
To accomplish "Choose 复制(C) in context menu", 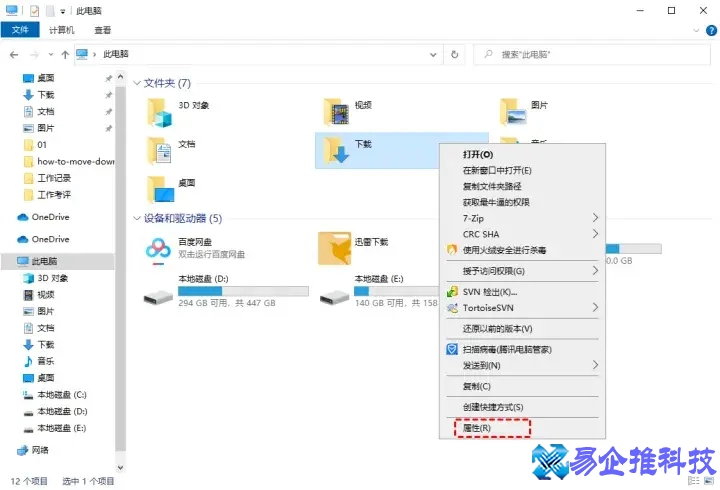I will 477,386.
